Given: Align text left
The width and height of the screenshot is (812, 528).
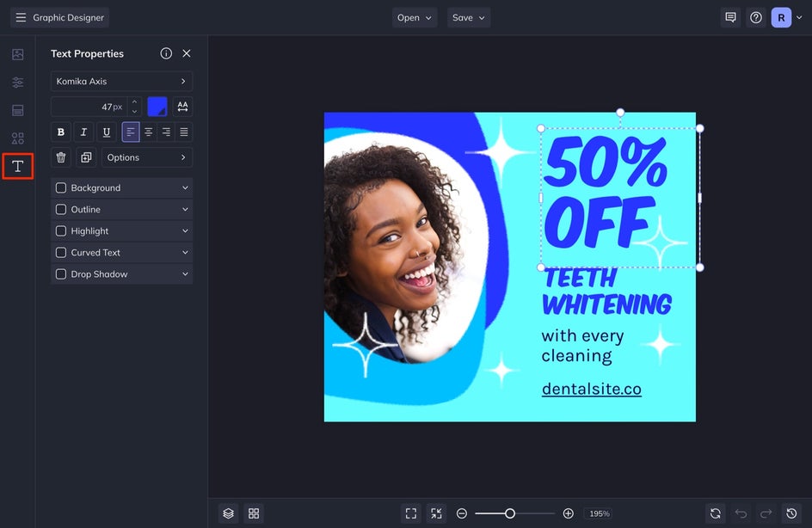Looking at the screenshot, I should pyautogui.click(x=131, y=132).
